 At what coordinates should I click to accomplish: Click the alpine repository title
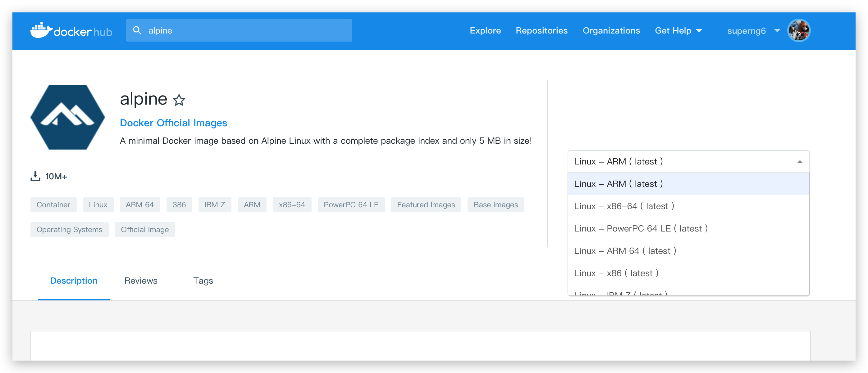click(144, 99)
